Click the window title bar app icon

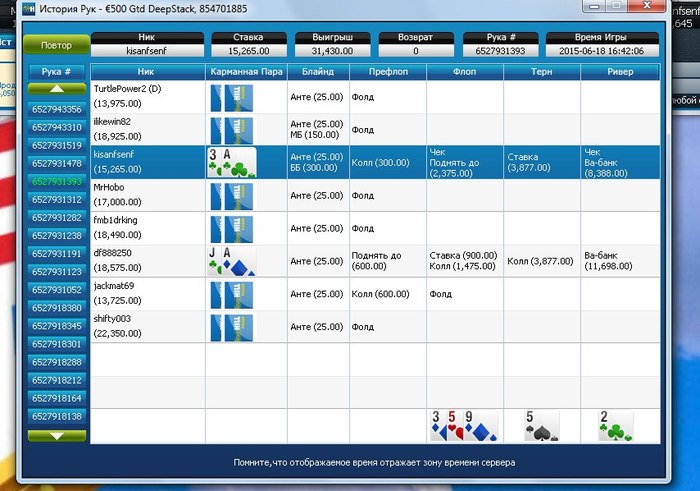coord(29,8)
